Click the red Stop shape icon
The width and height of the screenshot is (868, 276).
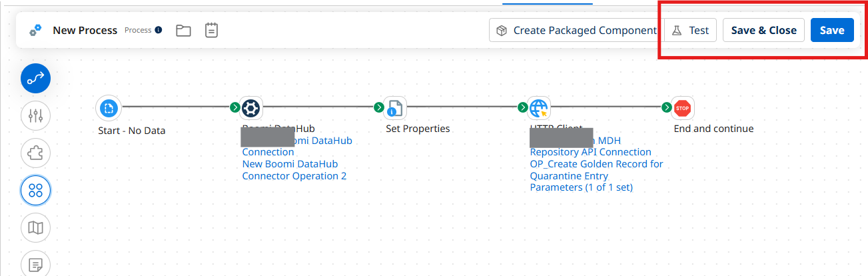tap(683, 107)
